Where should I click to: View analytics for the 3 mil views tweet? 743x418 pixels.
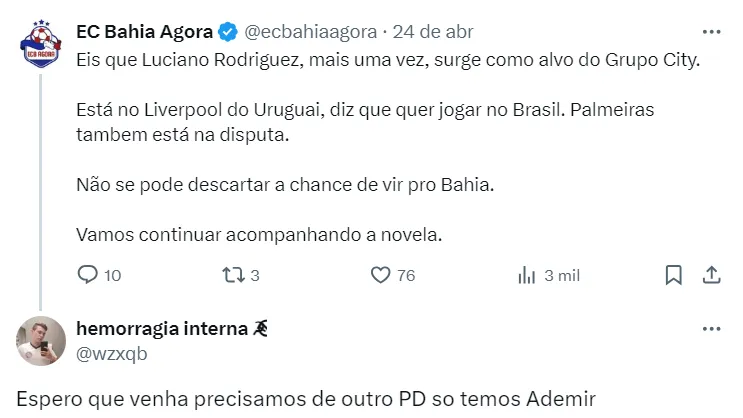pyautogui.click(x=527, y=275)
